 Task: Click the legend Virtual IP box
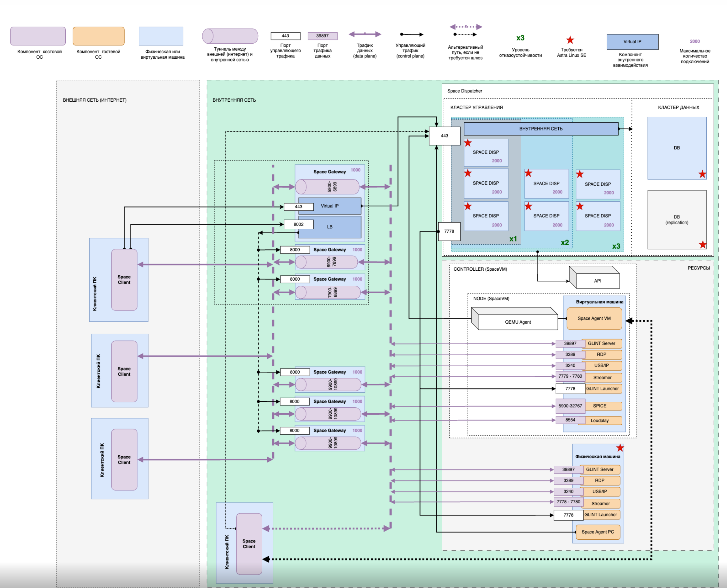(632, 42)
